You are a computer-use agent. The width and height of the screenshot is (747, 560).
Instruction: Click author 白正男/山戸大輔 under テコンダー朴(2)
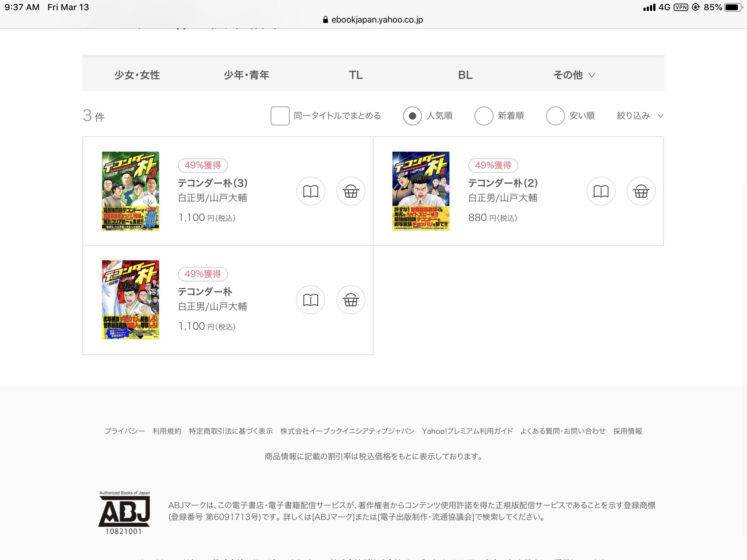(503, 198)
